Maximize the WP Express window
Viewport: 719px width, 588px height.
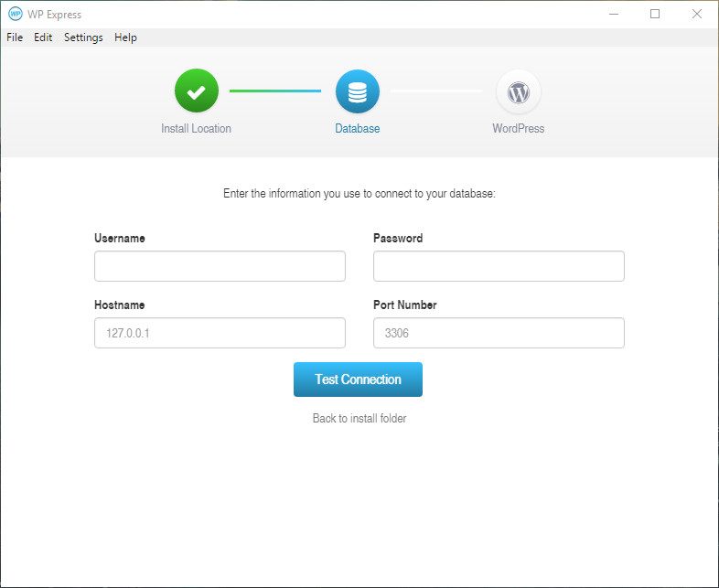[655, 15]
